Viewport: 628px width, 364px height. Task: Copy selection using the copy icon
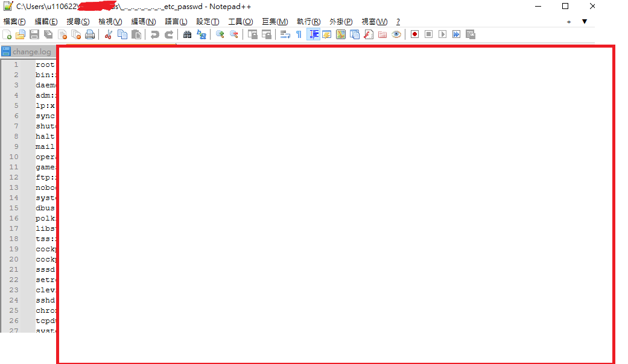click(122, 34)
